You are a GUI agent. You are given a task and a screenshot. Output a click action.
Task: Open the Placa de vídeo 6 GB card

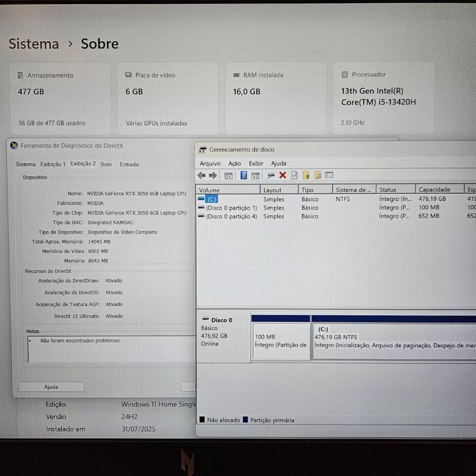point(168,99)
